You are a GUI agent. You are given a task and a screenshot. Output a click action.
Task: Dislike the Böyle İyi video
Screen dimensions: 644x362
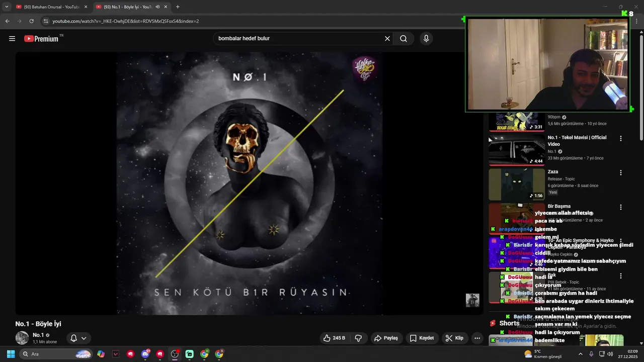click(358, 338)
